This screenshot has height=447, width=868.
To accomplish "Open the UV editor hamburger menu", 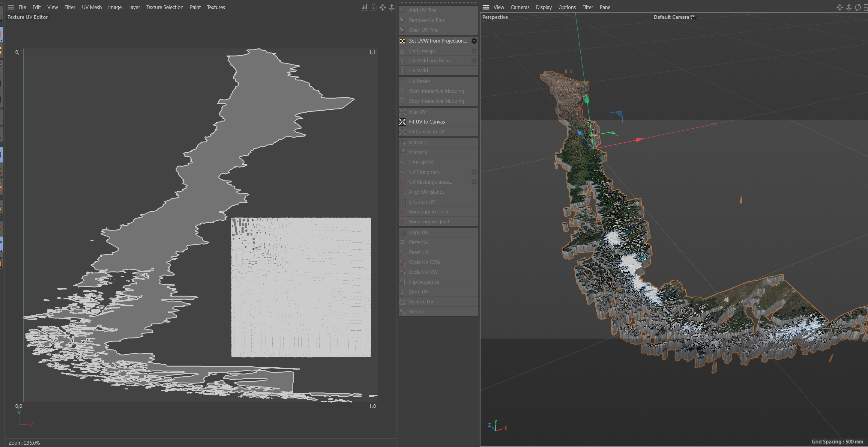I will 11,7.
